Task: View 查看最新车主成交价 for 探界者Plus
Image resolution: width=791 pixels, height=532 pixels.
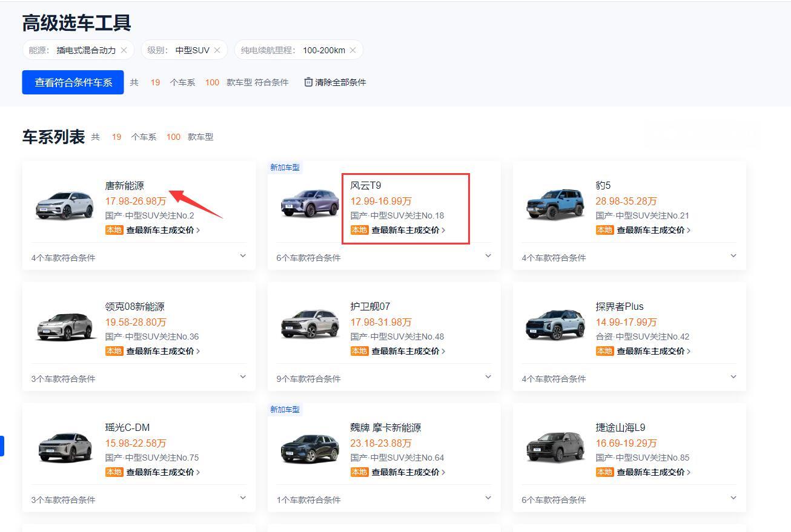Action: pos(654,351)
